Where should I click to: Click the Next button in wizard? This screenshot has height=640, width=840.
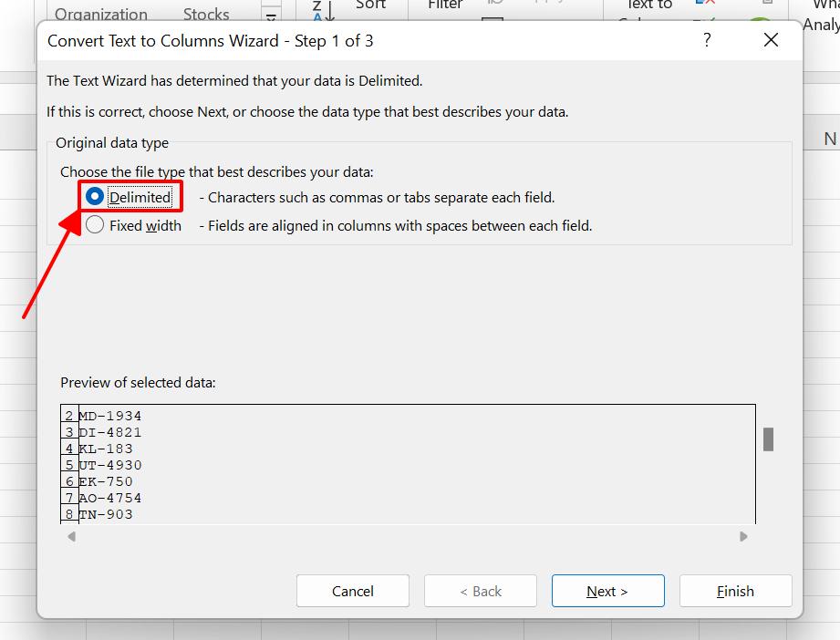click(608, 591)
